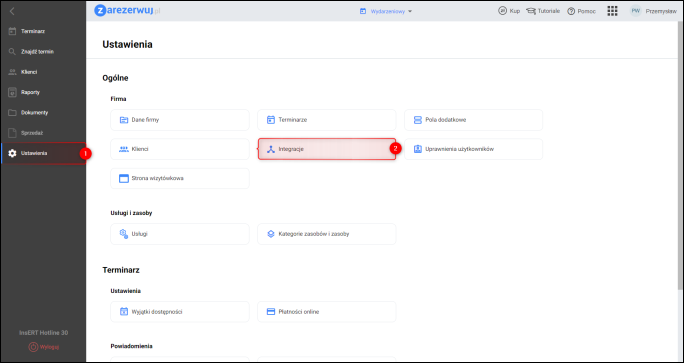Image resolution: width=684 pixels, height=363 pixels.
Task: Open the Integracje settings tile
Action: click(x=327, y=149)
